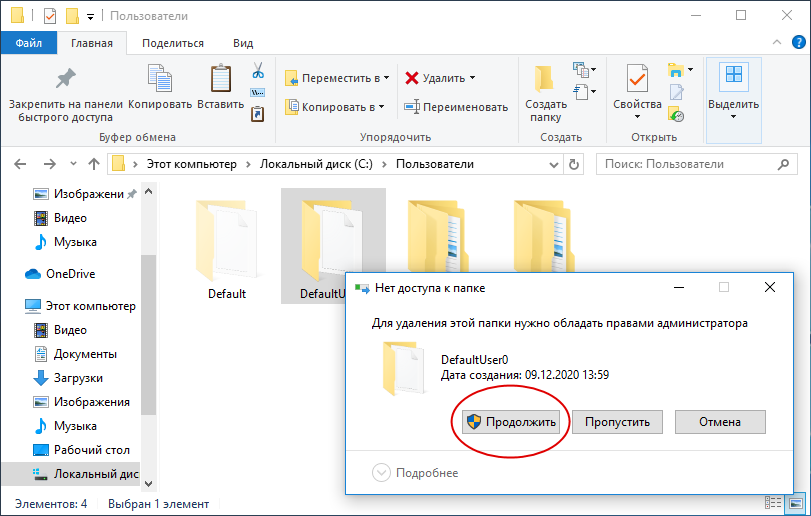Click navigation pane scroll down arrow
The width and height of the screenshot is (811, 516).
[148, 484]
